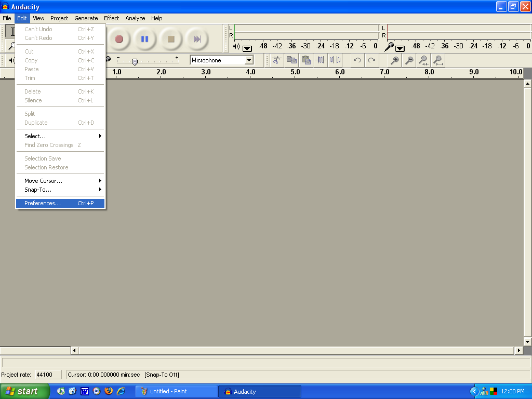Open the Project menu

pyautogui.click(x=59, y=18)
